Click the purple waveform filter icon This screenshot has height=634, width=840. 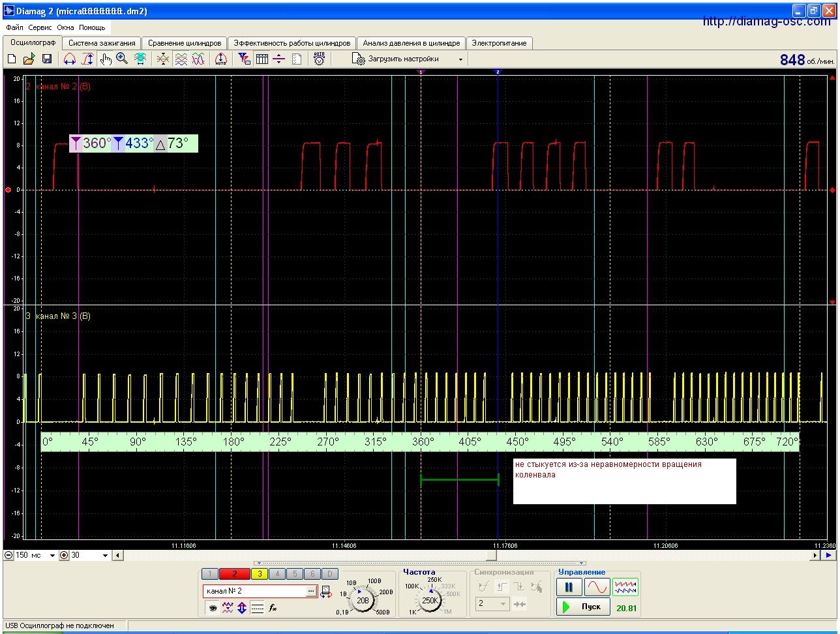click(x=228, y=608)
